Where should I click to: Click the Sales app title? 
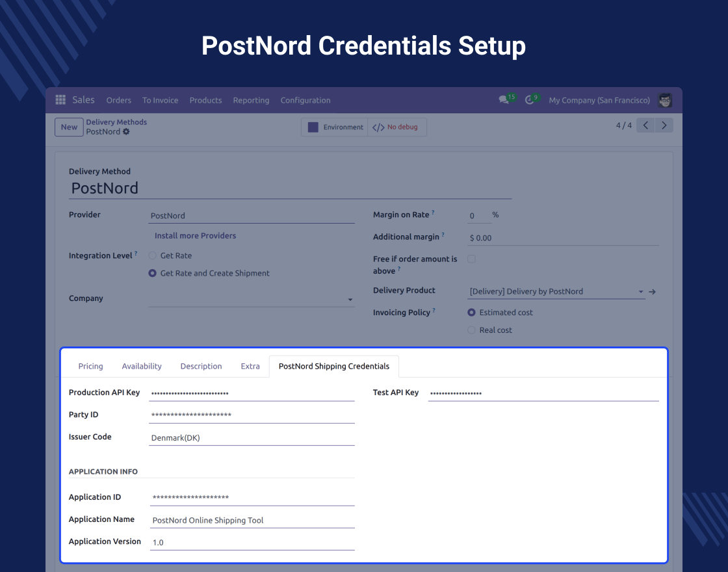(84, 100)
